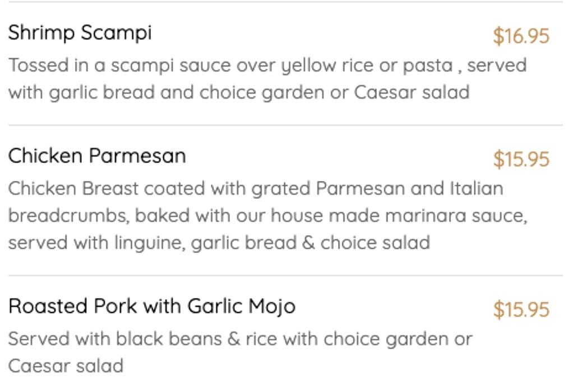Tap the Roasted Pork $15.95 price

coord(521,310)
